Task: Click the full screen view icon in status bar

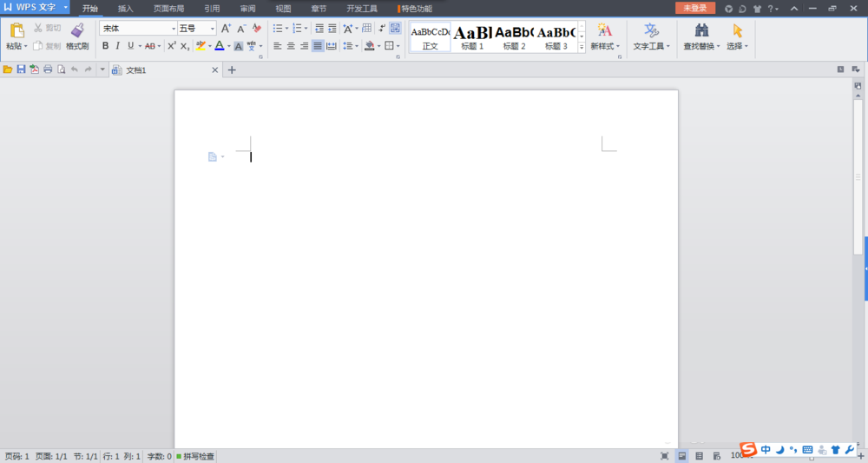Action: pos(665,456)
